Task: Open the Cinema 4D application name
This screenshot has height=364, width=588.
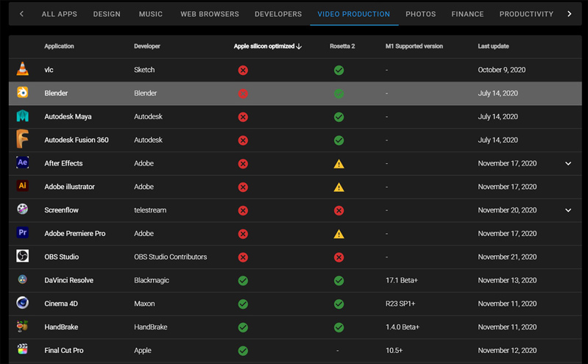Action: click(61, 304)
